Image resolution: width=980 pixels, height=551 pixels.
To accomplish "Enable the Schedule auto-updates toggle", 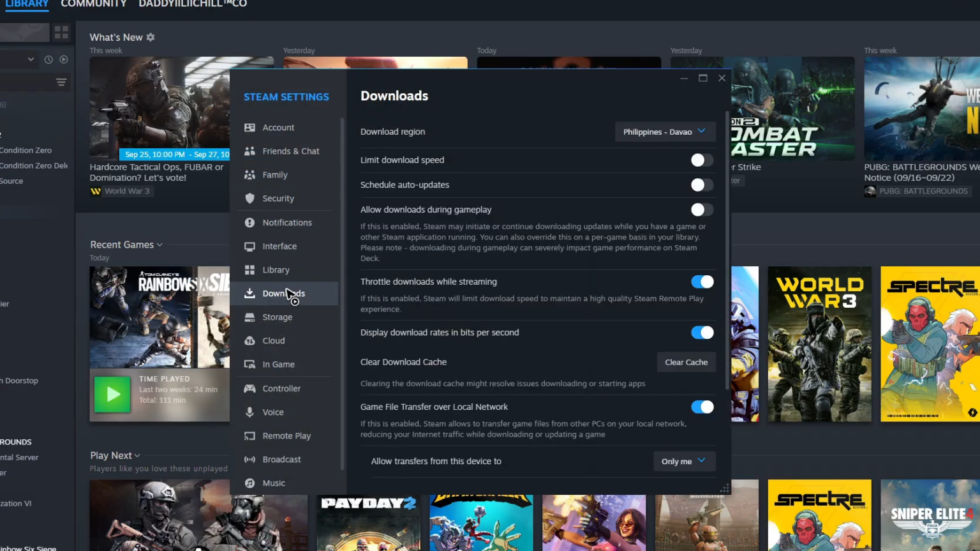I will click(702, 185).
